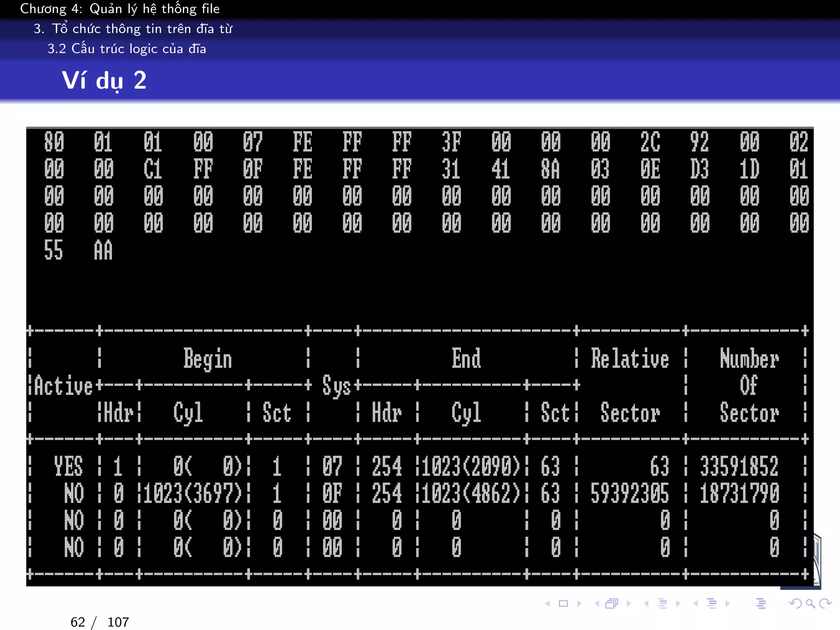The width and height of the screenshot is (840, 630).
Task: Click the previous slide arrow in navigation bar
Action: click(x=548, y=603)
